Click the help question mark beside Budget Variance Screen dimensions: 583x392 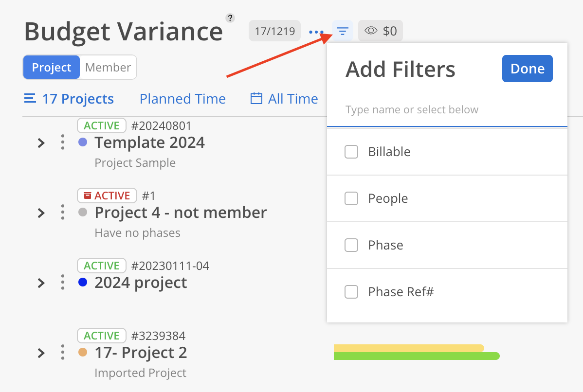230,18
